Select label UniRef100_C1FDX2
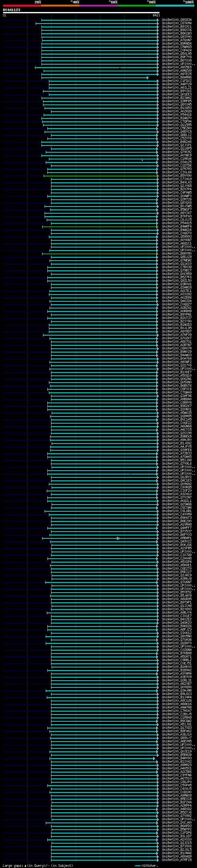This screenshot has width=197, height=868. 177,81
